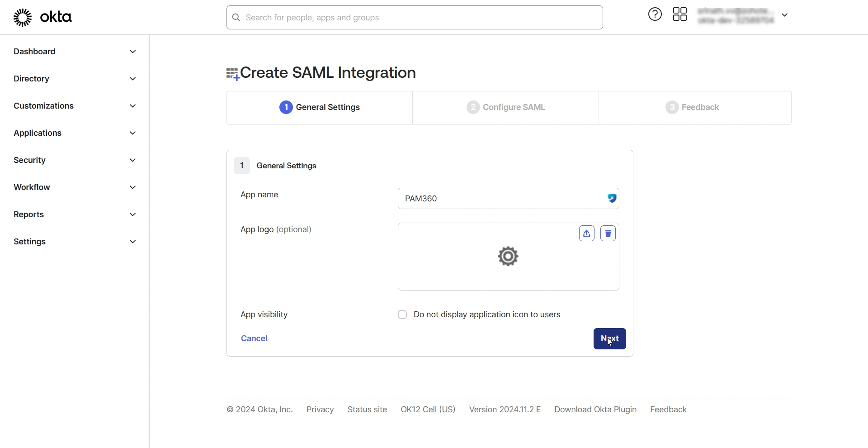Open the Feedback step tab
This screenshot has height=448, width=868.
tap(693, 107)
